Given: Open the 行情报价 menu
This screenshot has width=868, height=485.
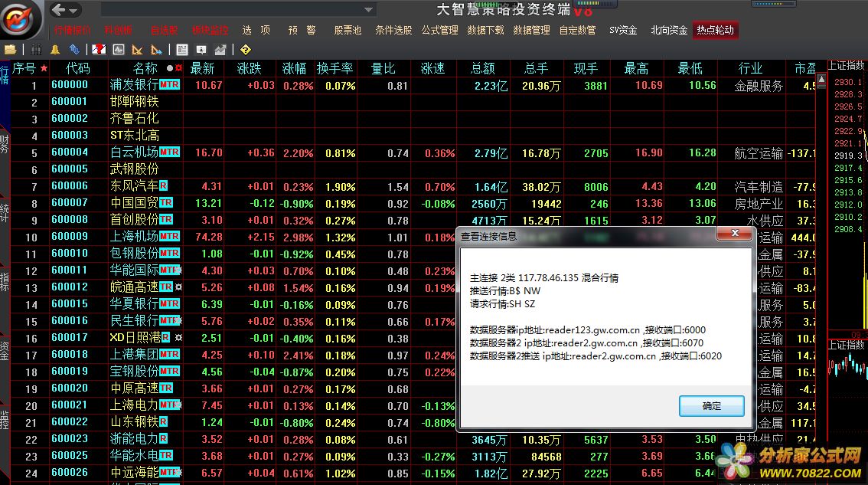Looking at the screenshot, I should point(73,30).
